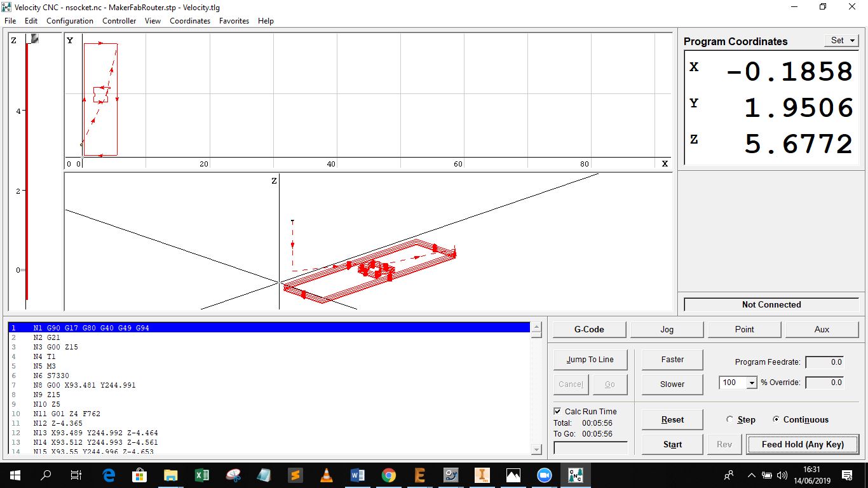Open the Coordinates menu
Viewport: 868px width, 488px height.
coord(190,21)
